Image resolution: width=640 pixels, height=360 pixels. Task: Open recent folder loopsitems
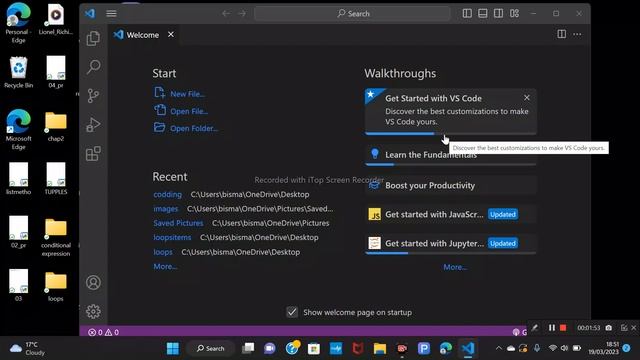pyautogui.click(x=172, y=237)
